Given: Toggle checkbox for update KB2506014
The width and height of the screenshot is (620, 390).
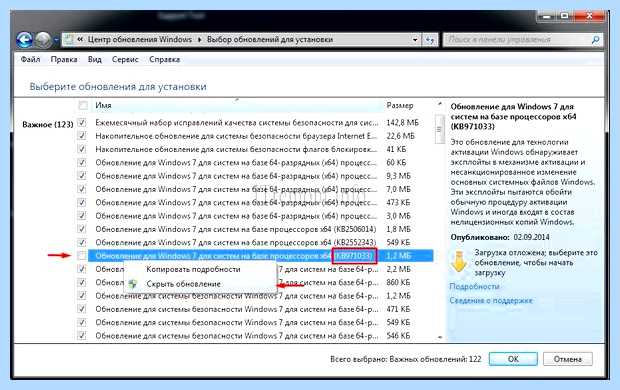Looking at the screenshot, I should [x=82, y=229].
